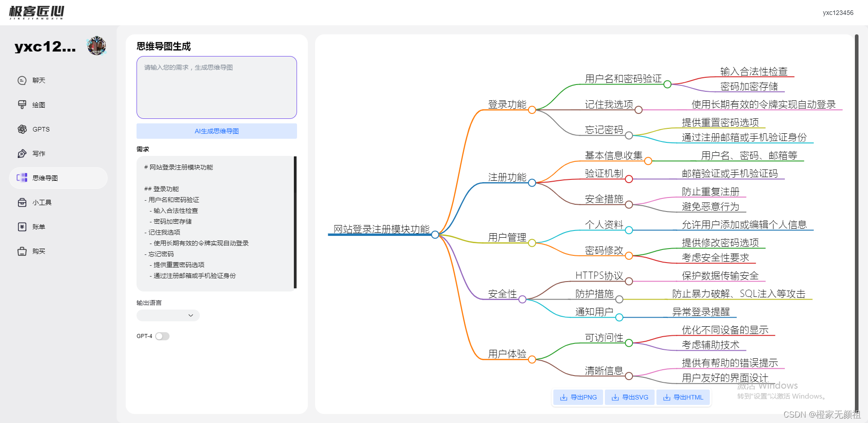Click the 保护数据传输安全 mind map leaf
This screenshot has height=423, width=868.
pos(720,276)
